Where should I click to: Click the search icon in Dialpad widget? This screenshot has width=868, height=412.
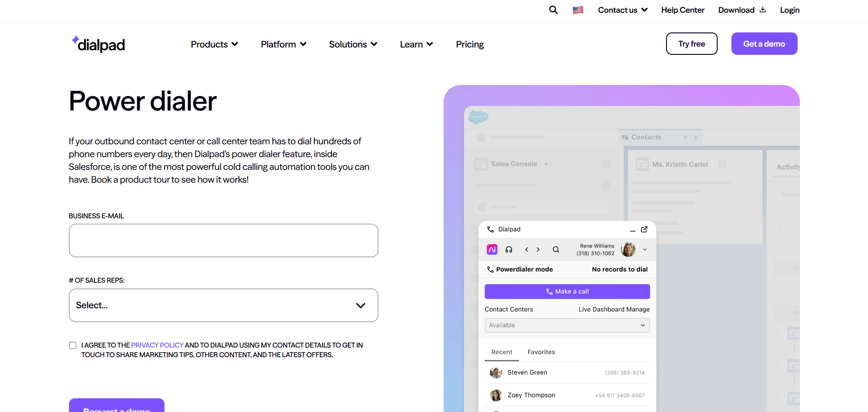pyautogui.click(x=556, y=249)
